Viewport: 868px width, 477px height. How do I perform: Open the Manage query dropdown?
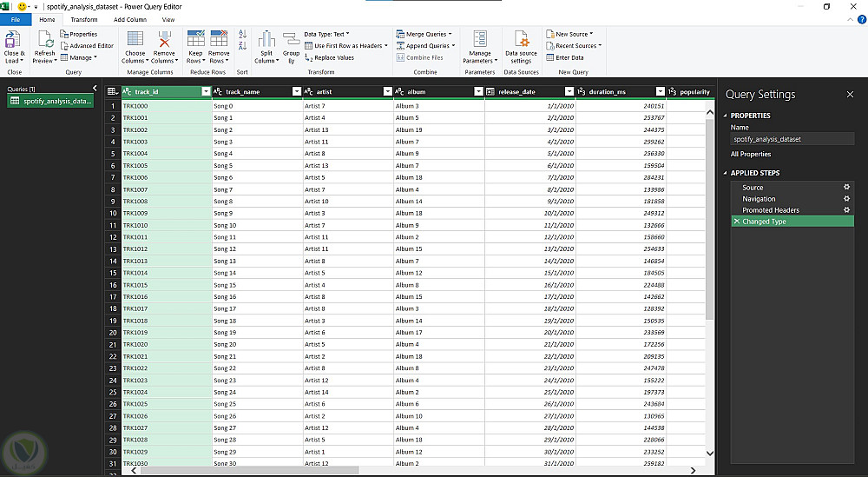(79, 57)
